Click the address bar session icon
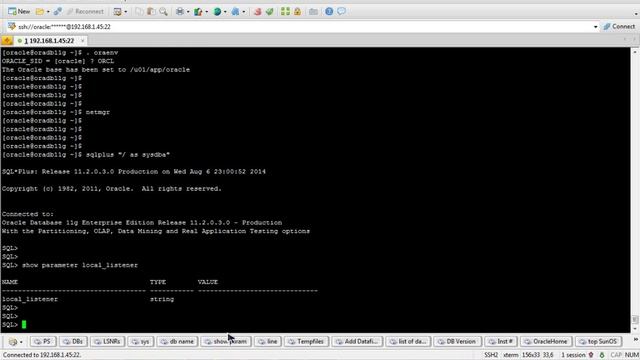The width and height of the screenshot is (640, 360). point(11,27)
